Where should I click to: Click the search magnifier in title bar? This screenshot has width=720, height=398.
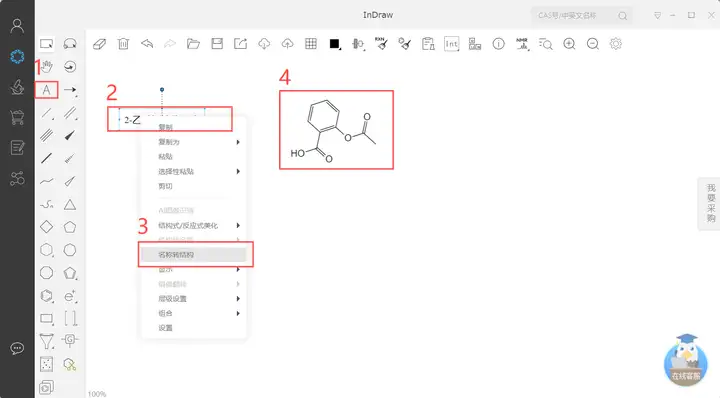623,16
